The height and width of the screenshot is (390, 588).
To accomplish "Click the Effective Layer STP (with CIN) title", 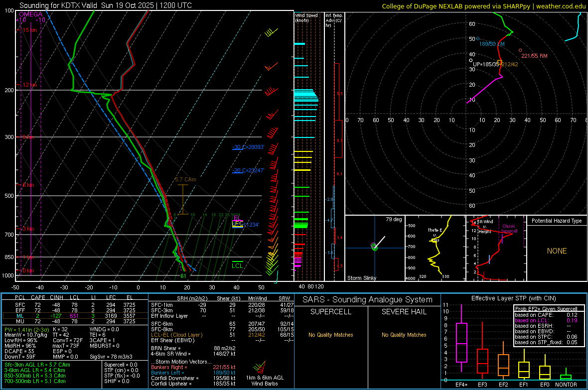I will 513,298.
